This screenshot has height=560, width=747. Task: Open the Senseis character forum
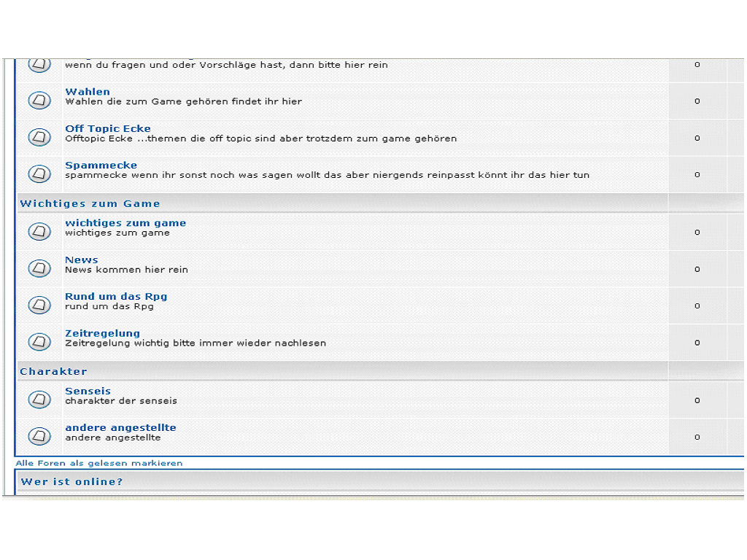(x=88, y=391)
